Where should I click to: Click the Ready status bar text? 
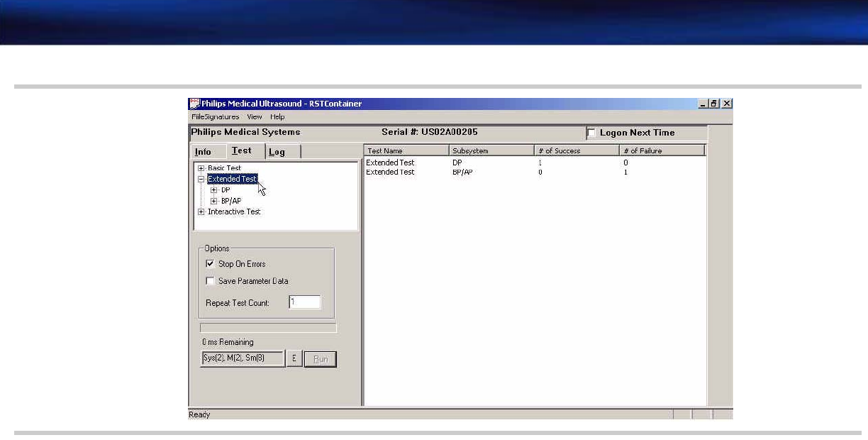[x=199, y=414]
